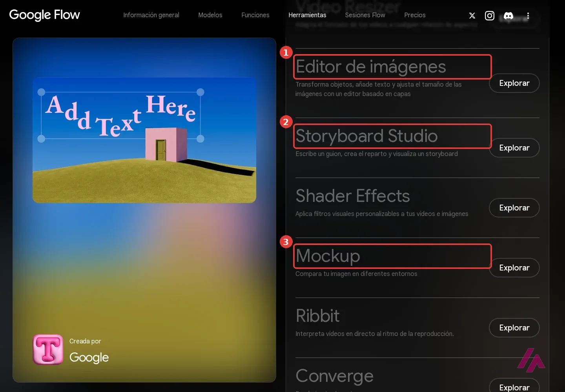Select the Storyboard Studio heading
The width and height of the screenshot is (565, 392).
coord(366,136)
